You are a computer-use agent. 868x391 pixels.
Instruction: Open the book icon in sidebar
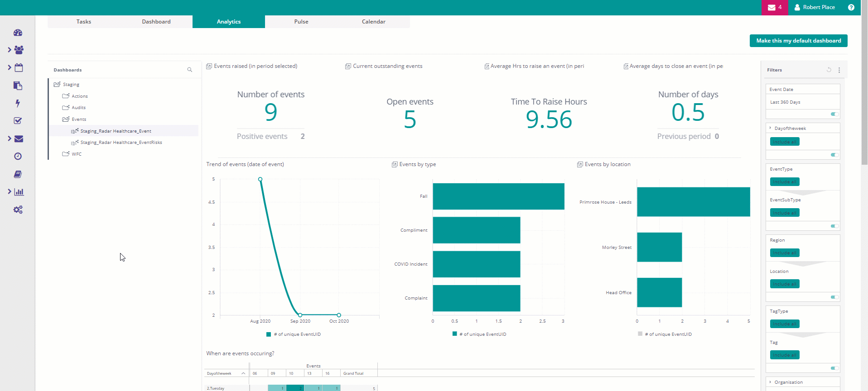point(18,174)
